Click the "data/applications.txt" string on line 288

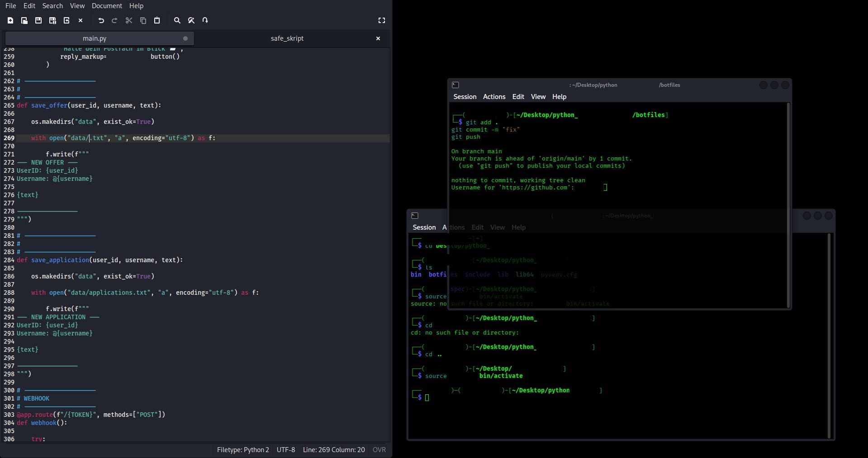coord(108,293)
